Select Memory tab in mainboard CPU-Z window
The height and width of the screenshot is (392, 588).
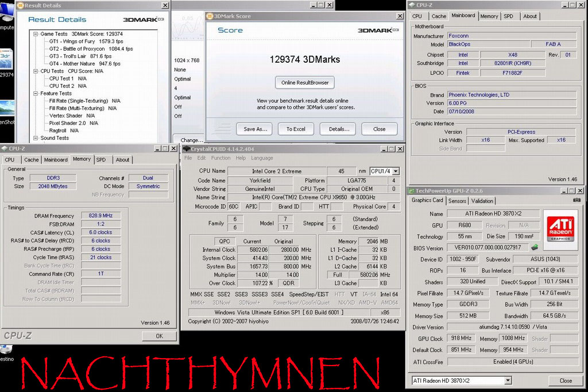point(489,16)
